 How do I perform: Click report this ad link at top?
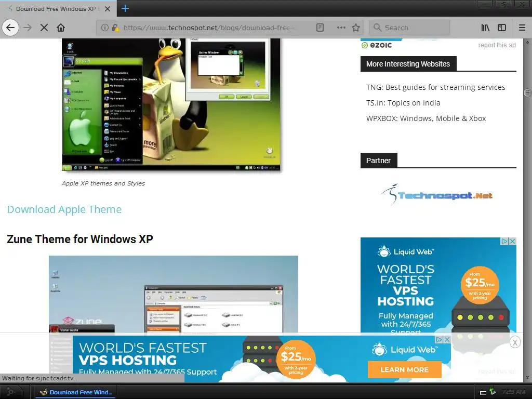point(497,45)
